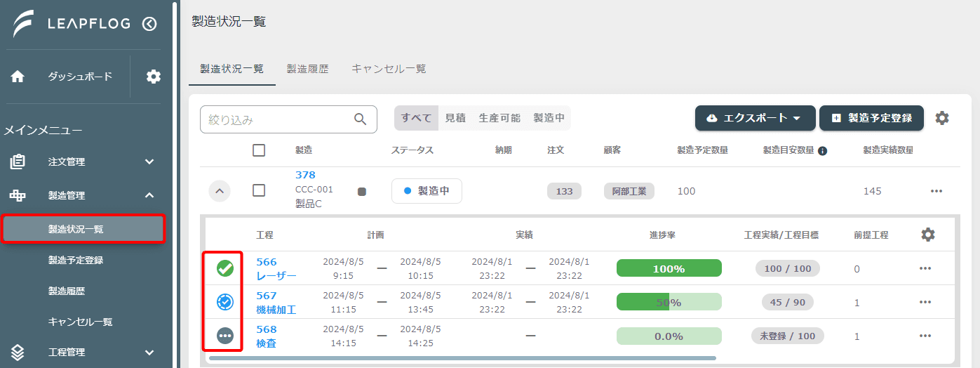The image size is (980, 368).
Task: Switch to the 製造状況一覧 tab
Action: pos(232,69)
